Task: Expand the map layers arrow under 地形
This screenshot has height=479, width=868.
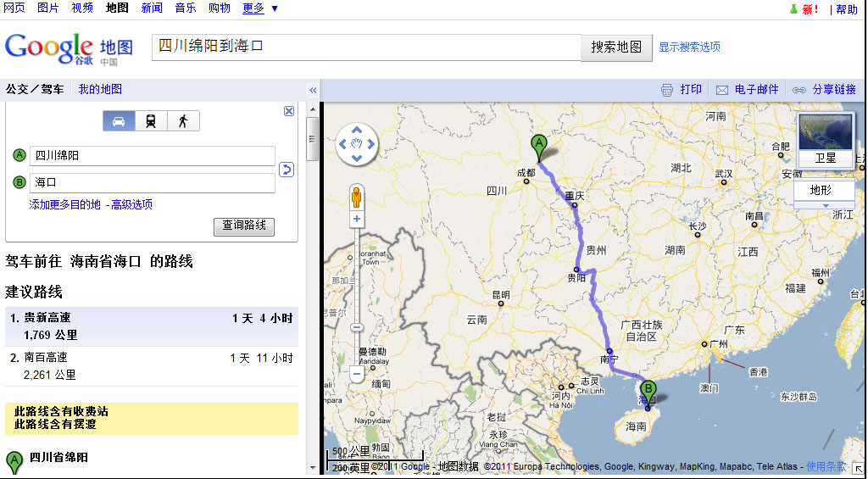Action: click(824, 205)
